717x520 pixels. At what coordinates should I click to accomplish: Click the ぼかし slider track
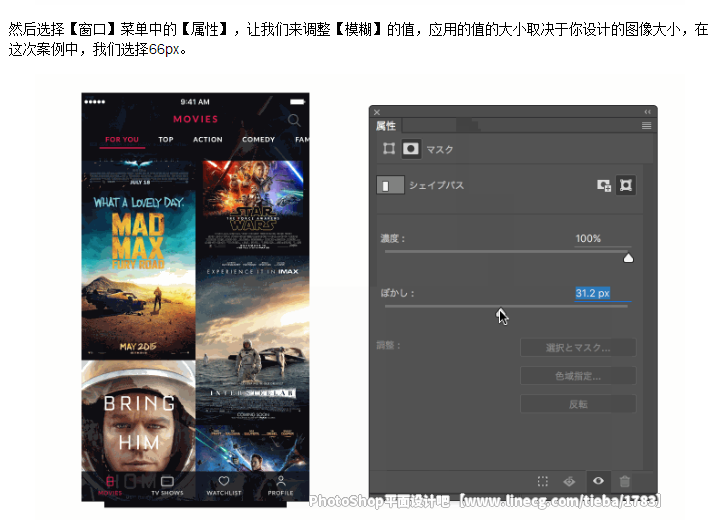[506, 306]
